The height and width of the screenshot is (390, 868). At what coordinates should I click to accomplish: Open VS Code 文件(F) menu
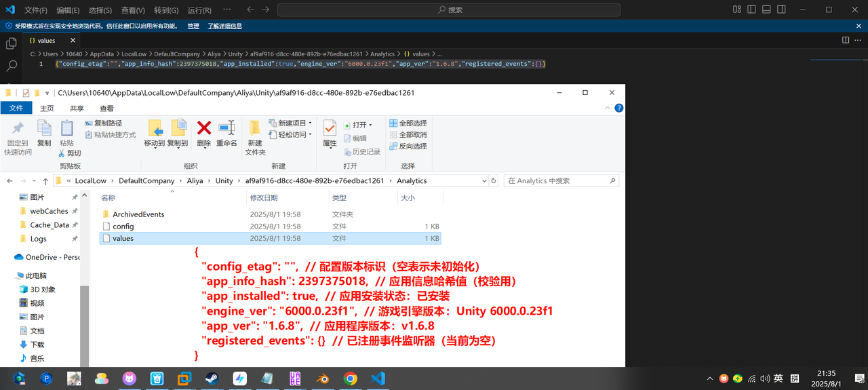click(x=36, y=10)
